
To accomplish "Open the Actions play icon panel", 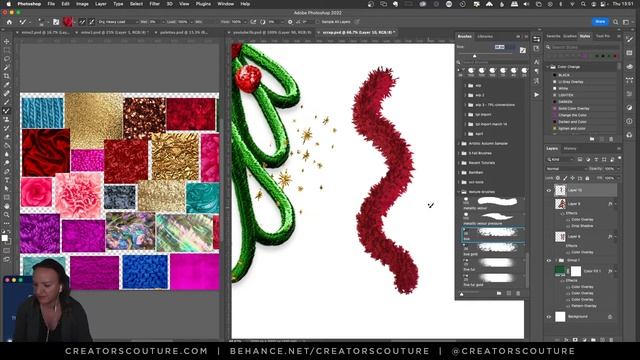I will click(536, 95).
